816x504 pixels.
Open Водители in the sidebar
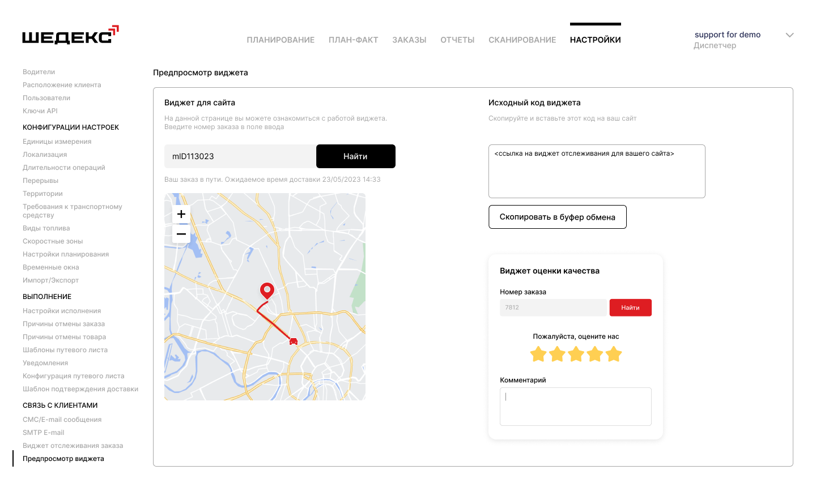[39, 72]
